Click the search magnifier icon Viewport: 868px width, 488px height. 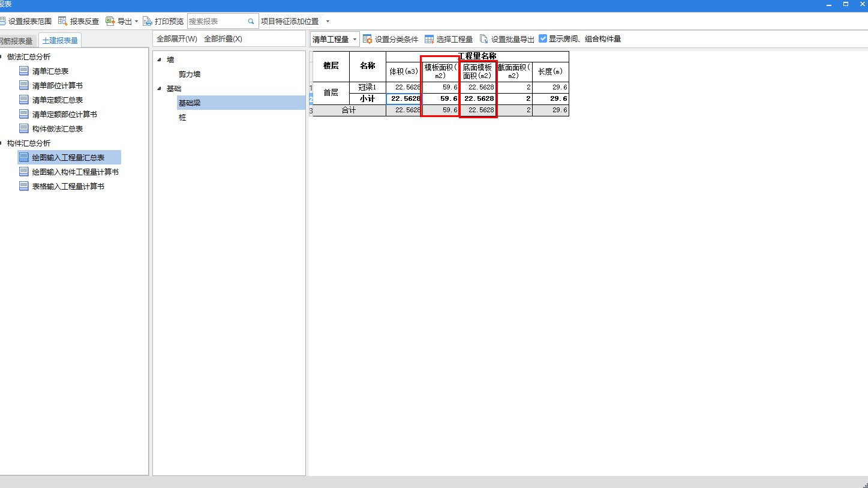pyautogui.click(x=251, y=22)
